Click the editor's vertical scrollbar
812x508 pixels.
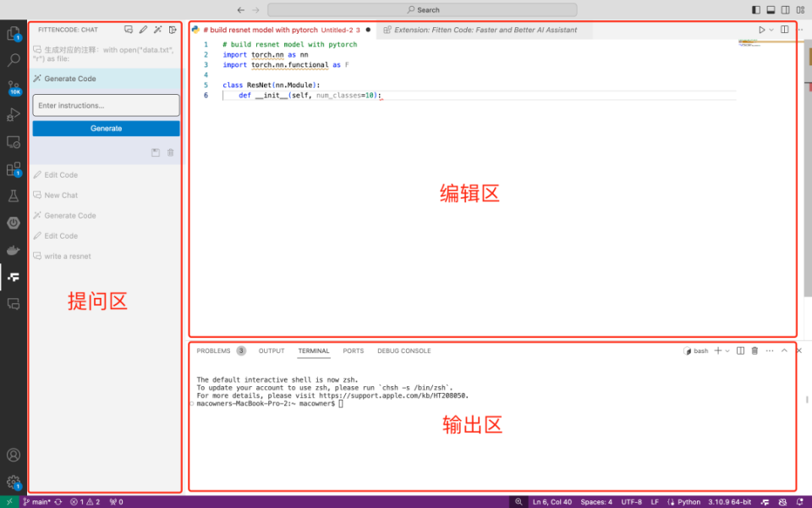[x=807, y=168]
